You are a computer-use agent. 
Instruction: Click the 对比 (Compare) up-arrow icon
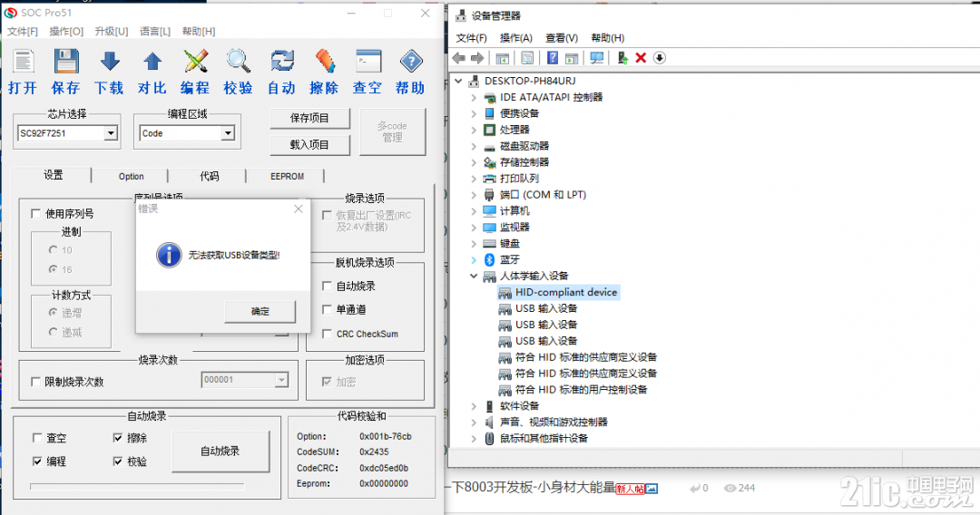[152, 62]
